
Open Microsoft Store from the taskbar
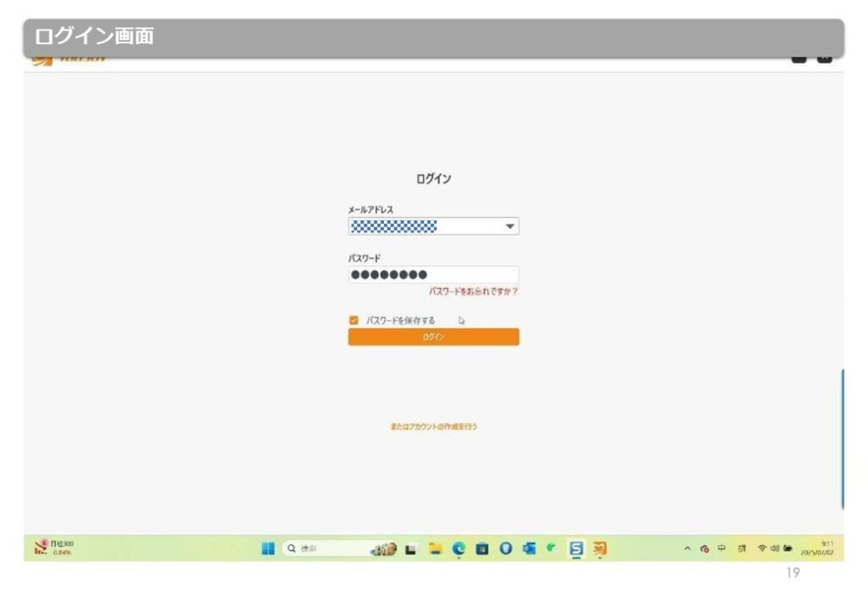pos(482,548)
